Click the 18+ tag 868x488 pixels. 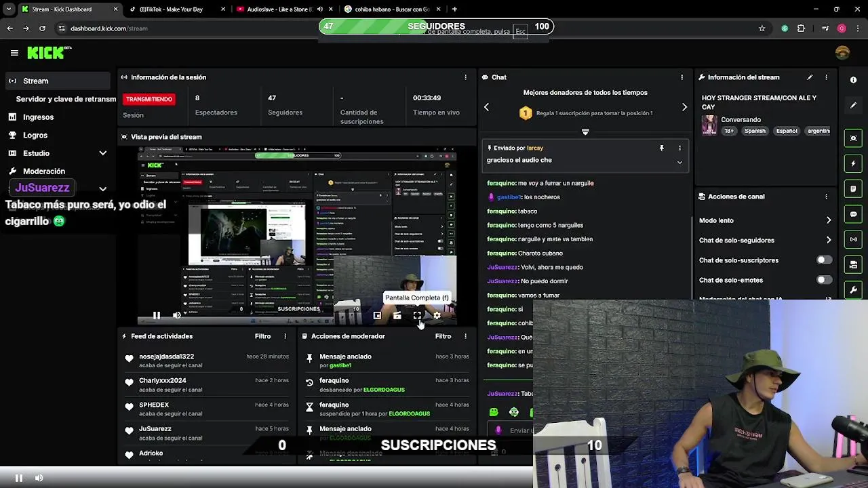click(728, 131)
